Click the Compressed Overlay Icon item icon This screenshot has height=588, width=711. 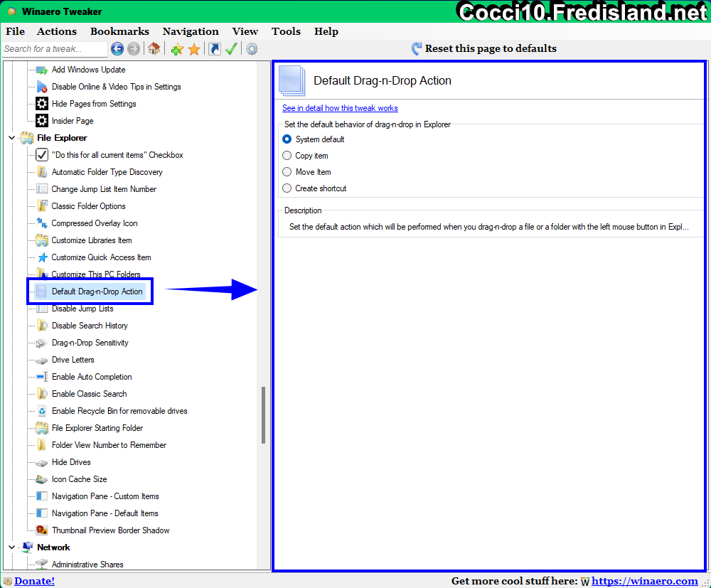pyautogui.click(x=42, y=223)
